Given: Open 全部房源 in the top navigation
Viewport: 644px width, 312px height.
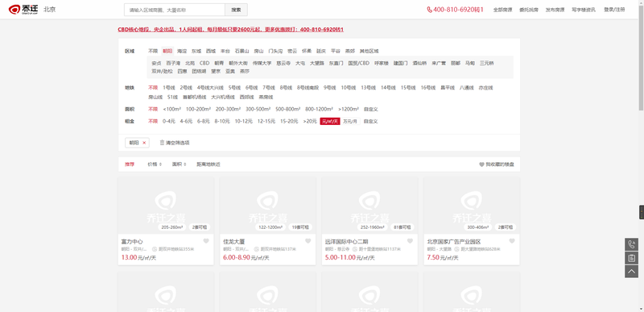Looking at the screenshot, I should [502, 10].
